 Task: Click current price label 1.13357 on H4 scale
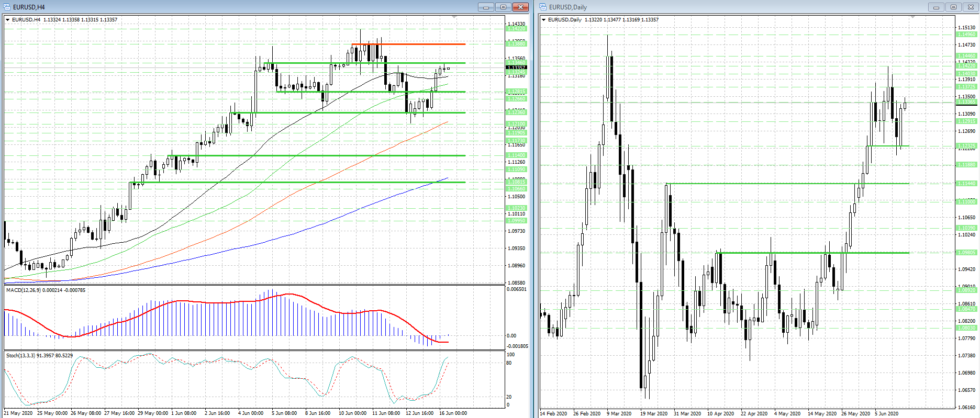(516, 67)
